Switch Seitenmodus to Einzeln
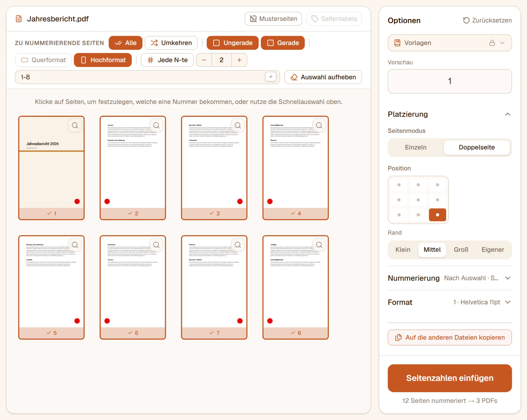 (416, 147)
